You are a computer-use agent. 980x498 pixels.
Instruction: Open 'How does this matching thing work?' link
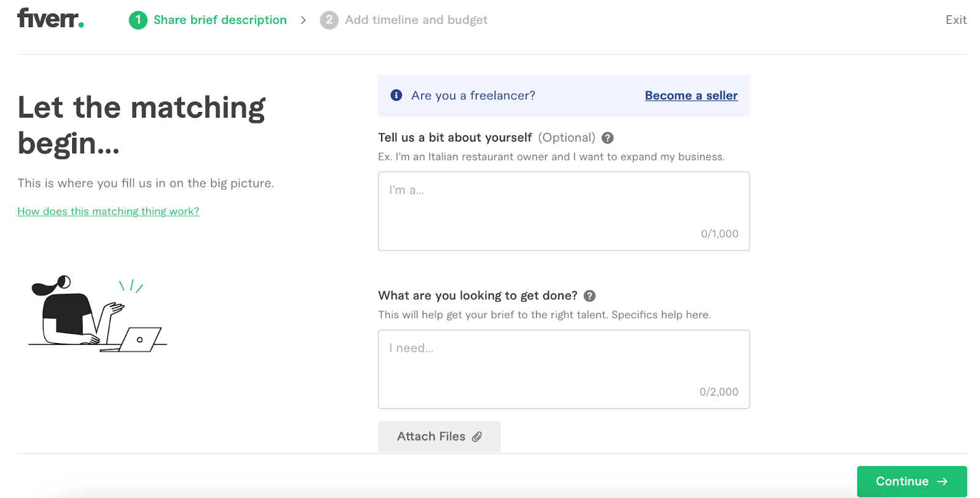[x=108, y=211]
